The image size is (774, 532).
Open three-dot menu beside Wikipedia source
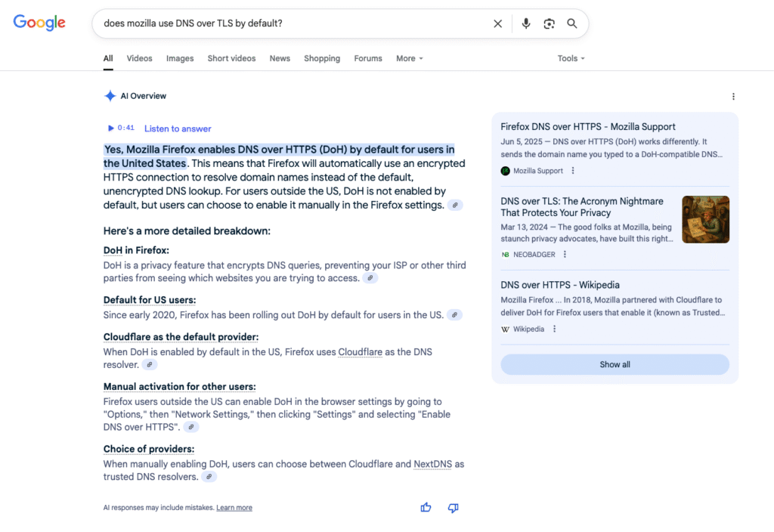pyautogui.click(x=554, y=329)
